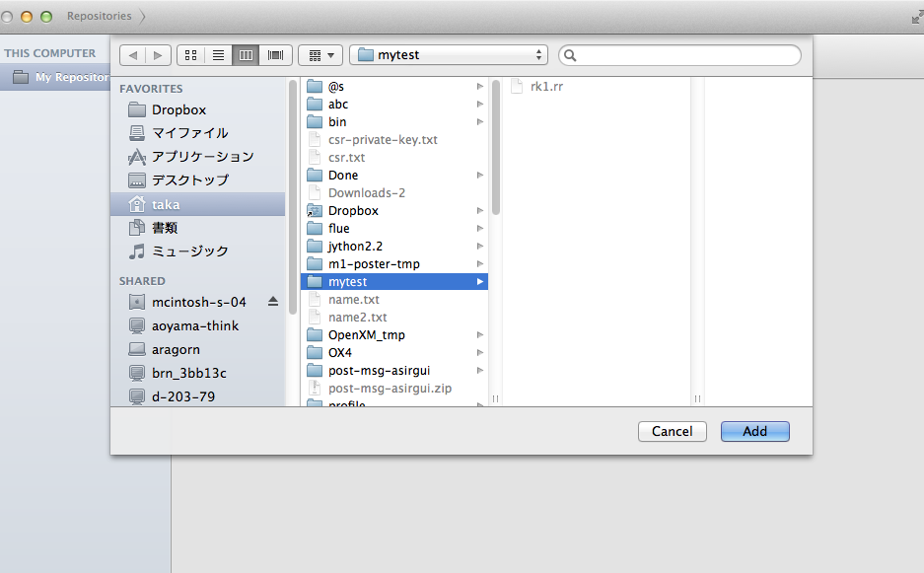Select csr.txt file
The image size is (924, 573).
tap(393, 158)
